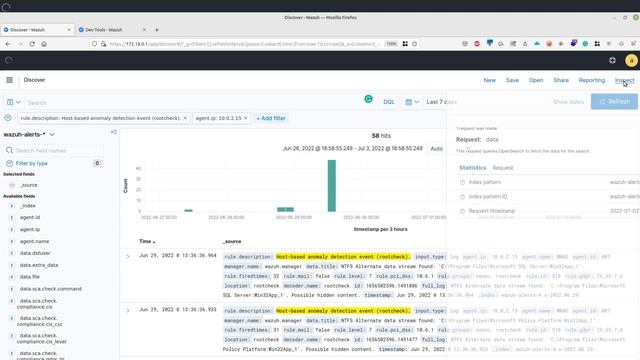Select the data.sca.check.compliance.cis_csc field
The height and width of the screenshot is (360, 640).
click(x=40, y=321)
